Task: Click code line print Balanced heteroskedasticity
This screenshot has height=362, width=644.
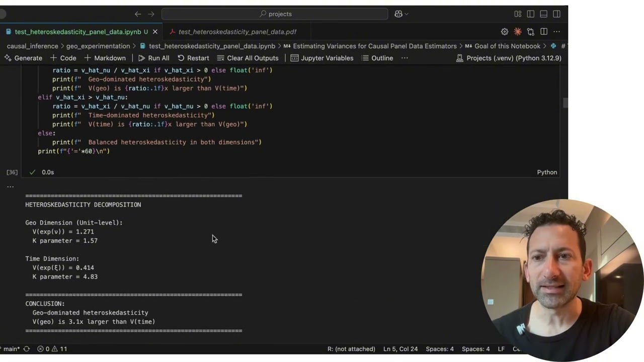Action: tap(156, 142)
